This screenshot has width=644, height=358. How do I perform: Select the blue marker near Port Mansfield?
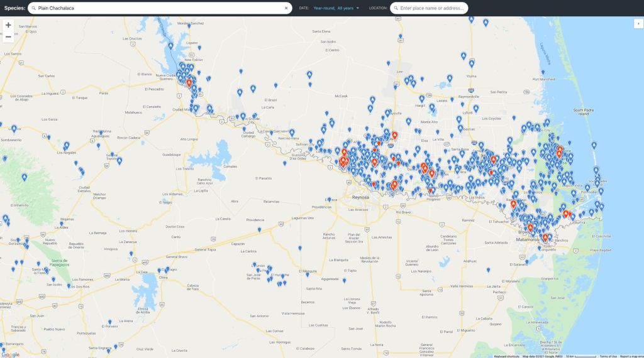(x=543, y=70)
